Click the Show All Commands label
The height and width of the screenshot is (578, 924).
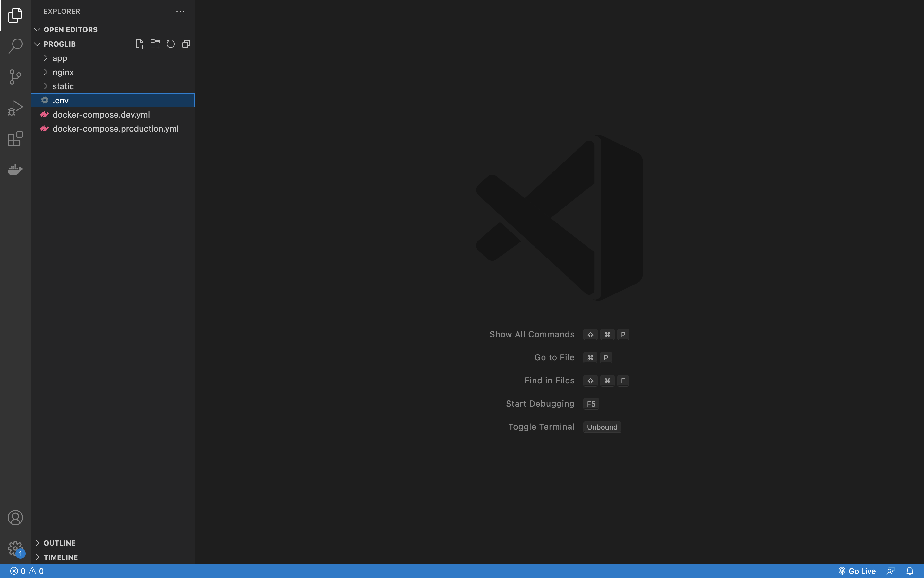click(532, 334)
